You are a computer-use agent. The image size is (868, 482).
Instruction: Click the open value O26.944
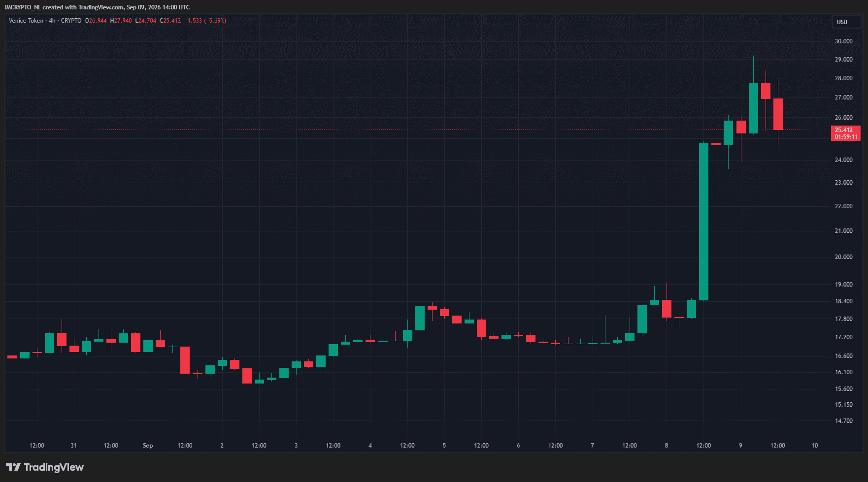[x=96, y=21]
